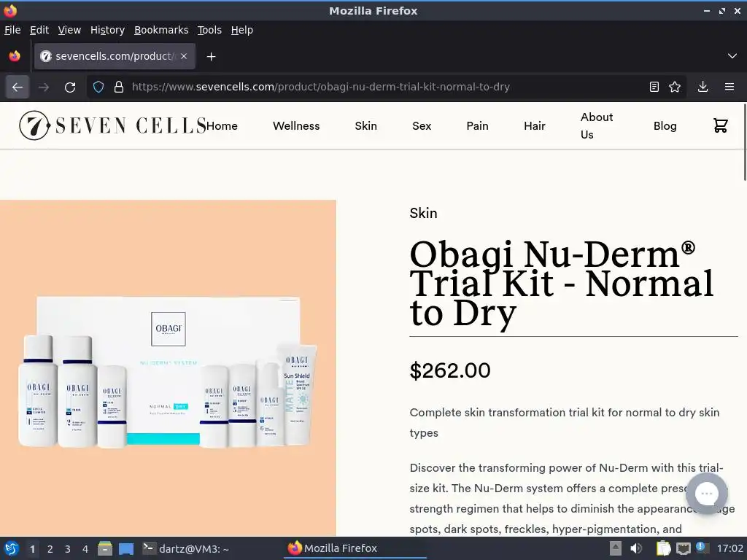Open the History menu

point(108,30)
